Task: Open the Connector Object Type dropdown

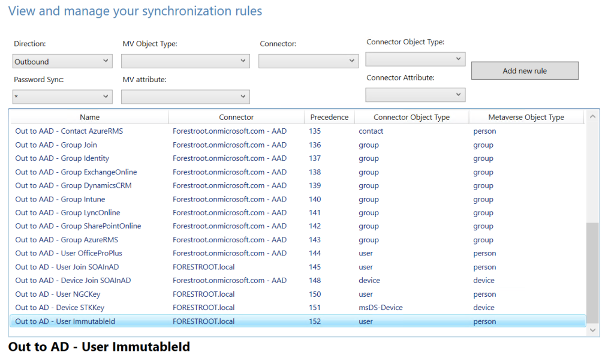Action: pyautogui.click(x=415, y=59)
